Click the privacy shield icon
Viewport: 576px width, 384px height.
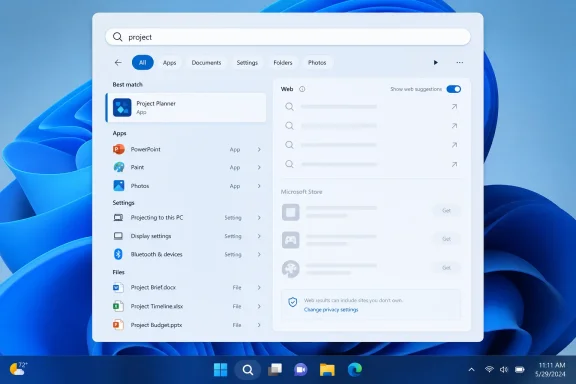[292, 302]
